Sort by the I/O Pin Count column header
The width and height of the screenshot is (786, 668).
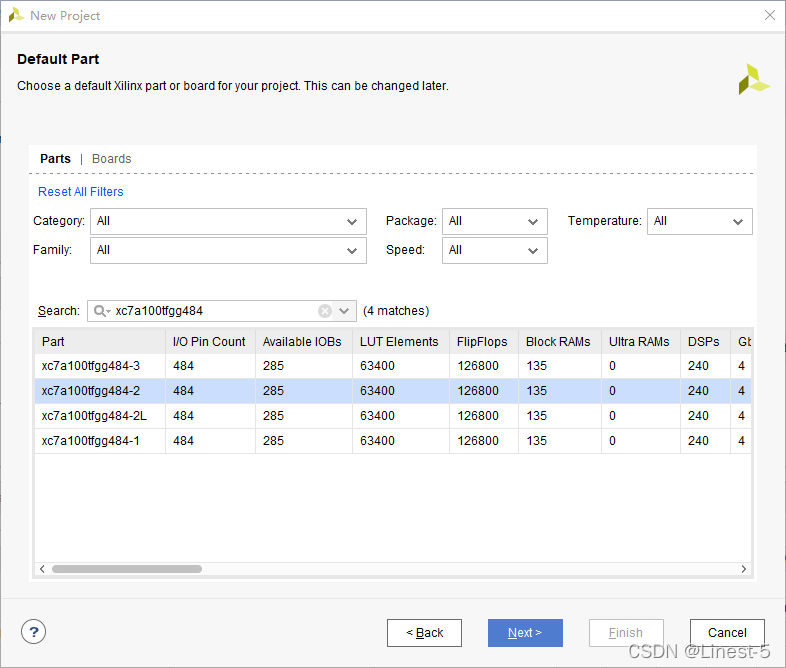coord(211,342)
